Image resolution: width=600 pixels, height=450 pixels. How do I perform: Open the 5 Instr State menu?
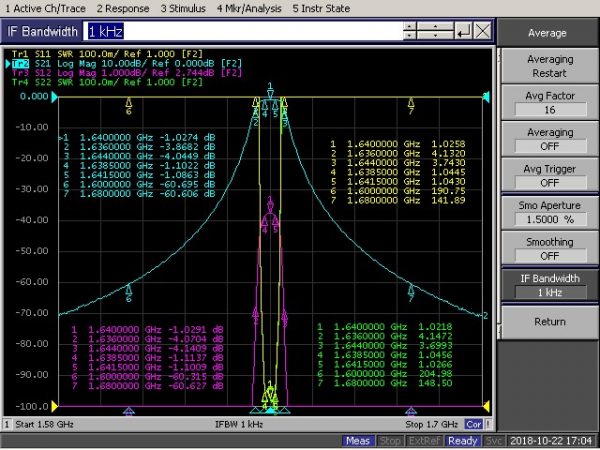coord(321,8)
